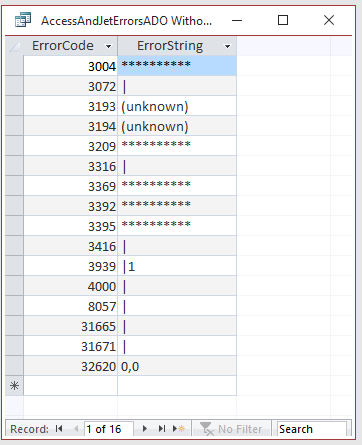Click the (unknown) cell in row 3193
Viewport: 362px width, 445px height.
tap(177, 106)
